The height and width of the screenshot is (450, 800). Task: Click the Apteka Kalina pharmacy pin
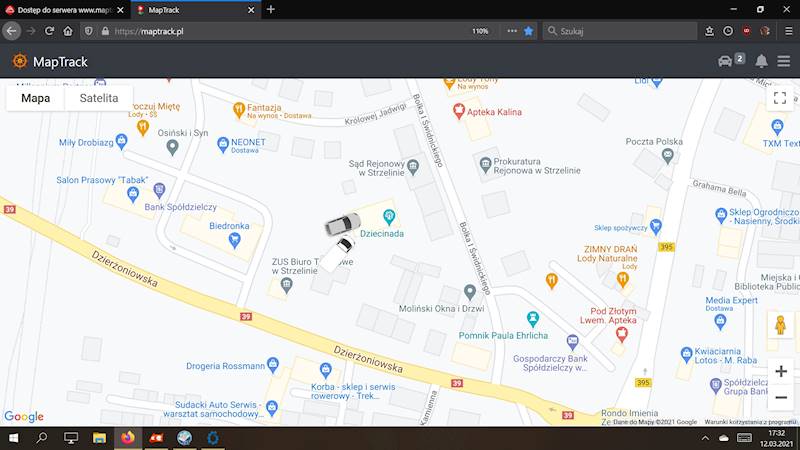coord(458,111)
